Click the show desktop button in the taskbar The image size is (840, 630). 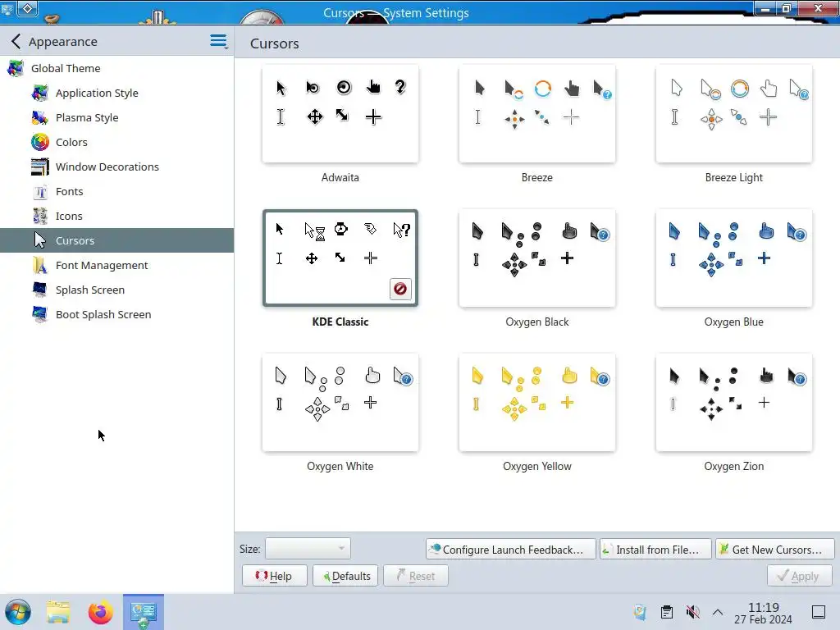819,612
